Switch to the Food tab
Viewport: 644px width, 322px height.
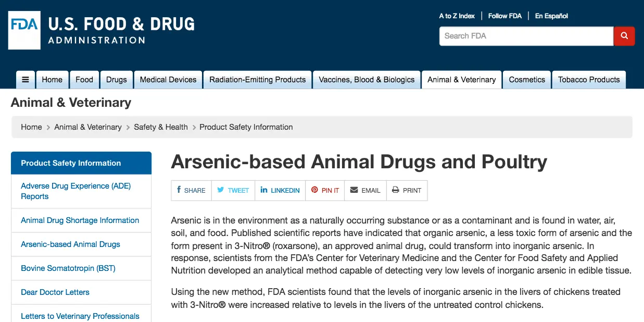(84, 80)
